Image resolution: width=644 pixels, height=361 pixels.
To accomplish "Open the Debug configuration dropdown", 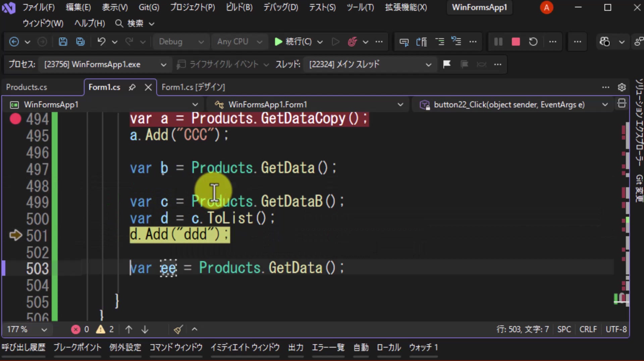I will tap(181, 42).
